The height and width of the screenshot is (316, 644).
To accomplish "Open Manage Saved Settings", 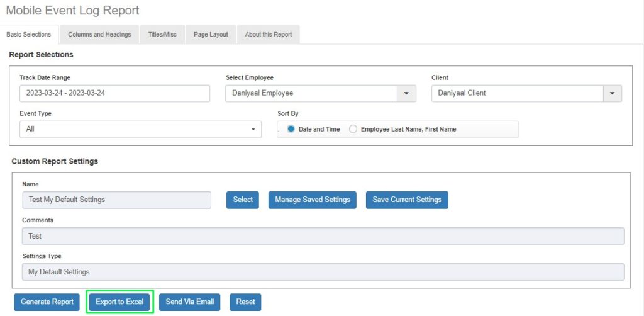I will (x=313, y=200).
